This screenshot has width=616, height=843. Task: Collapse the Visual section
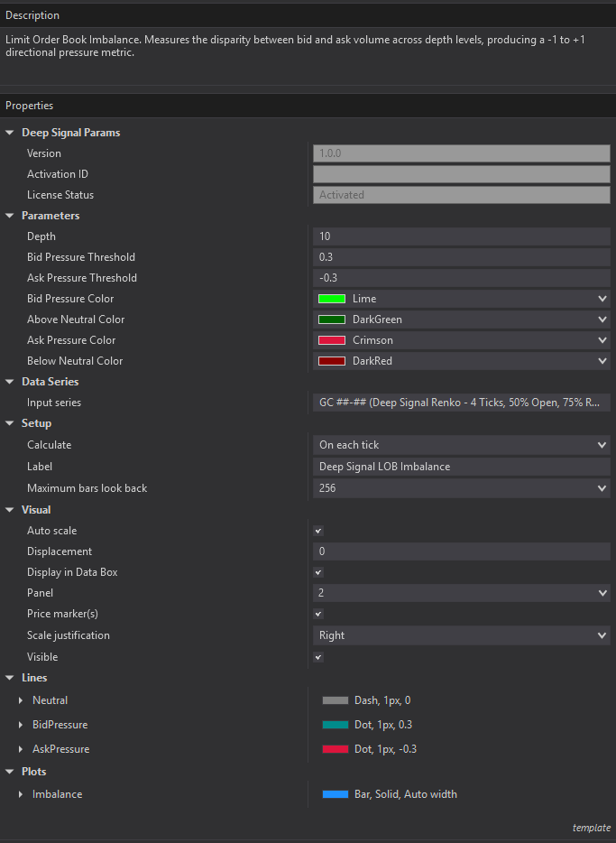(10, 510)
